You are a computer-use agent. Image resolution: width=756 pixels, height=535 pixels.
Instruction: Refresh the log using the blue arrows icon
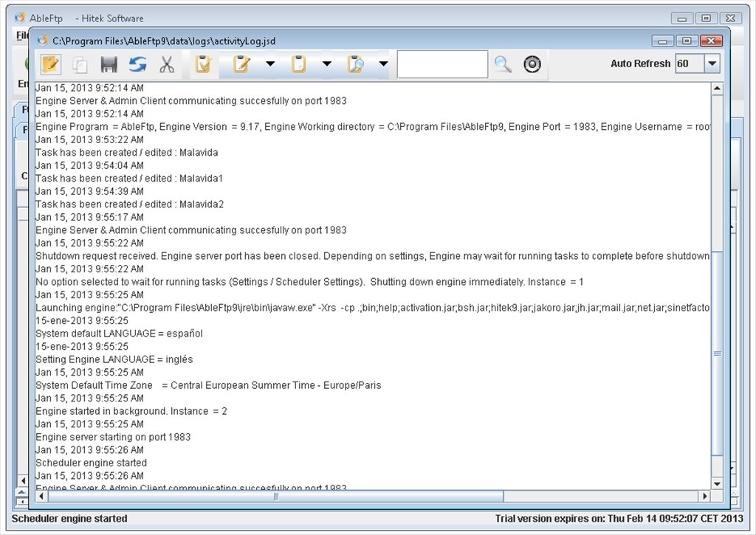coord(138,65)
